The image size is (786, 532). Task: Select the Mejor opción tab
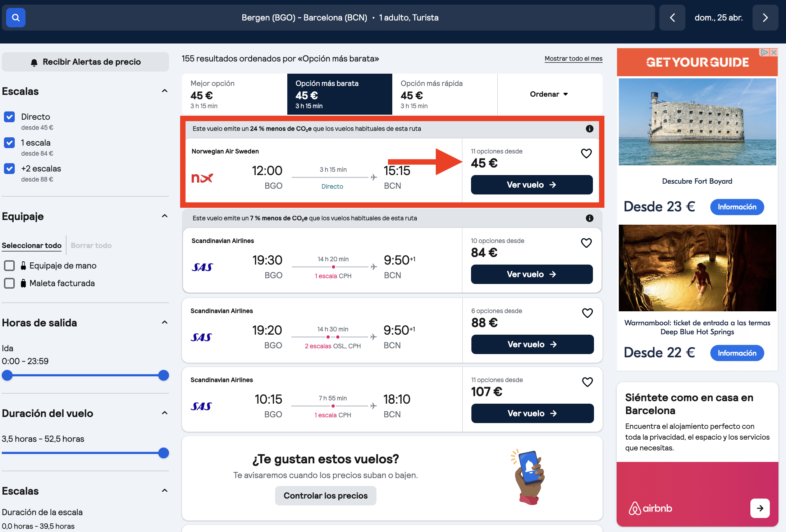234,94
